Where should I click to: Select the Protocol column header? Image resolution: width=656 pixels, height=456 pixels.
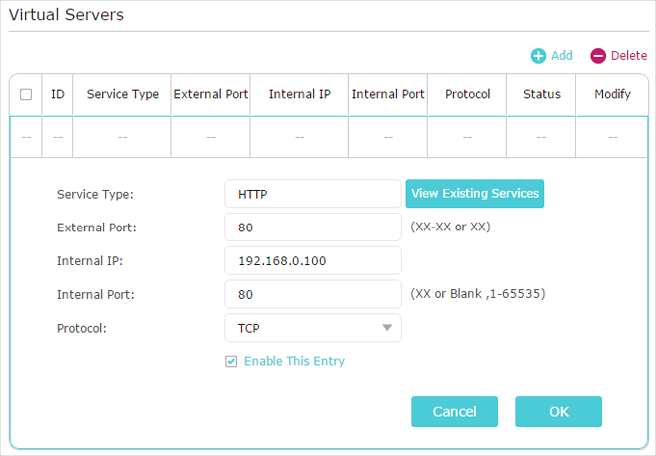(x=467, y=95)
